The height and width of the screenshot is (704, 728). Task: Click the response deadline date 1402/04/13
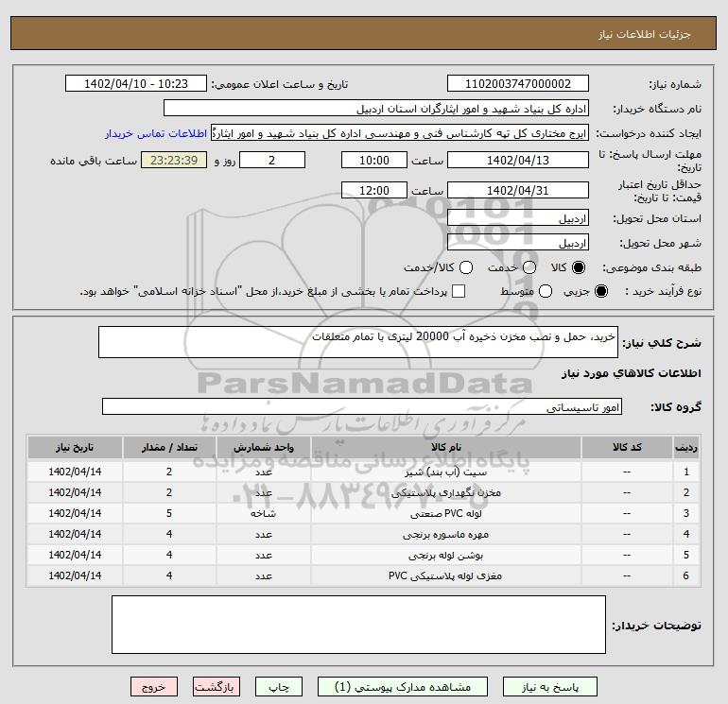click(x=518, y=160)
